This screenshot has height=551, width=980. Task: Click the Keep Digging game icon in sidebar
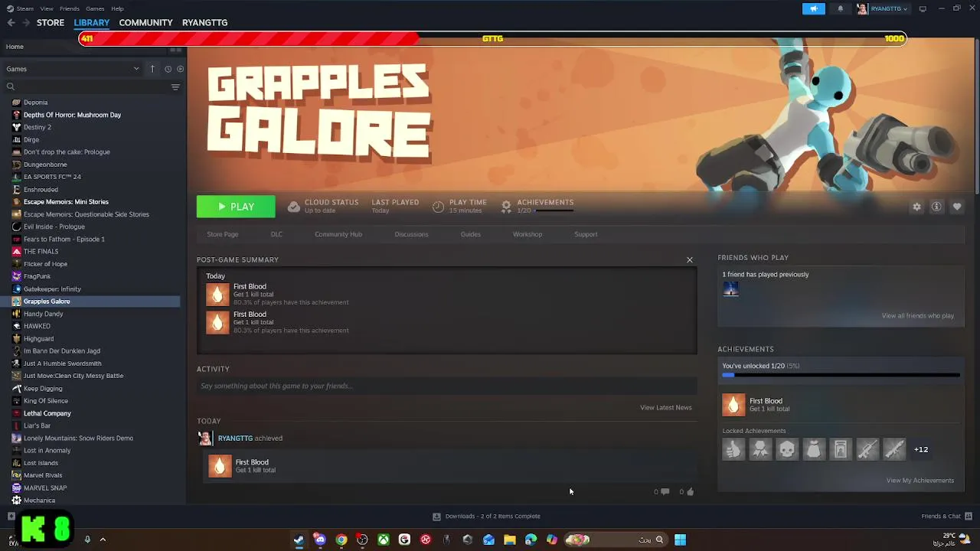(x=17, y=388)
